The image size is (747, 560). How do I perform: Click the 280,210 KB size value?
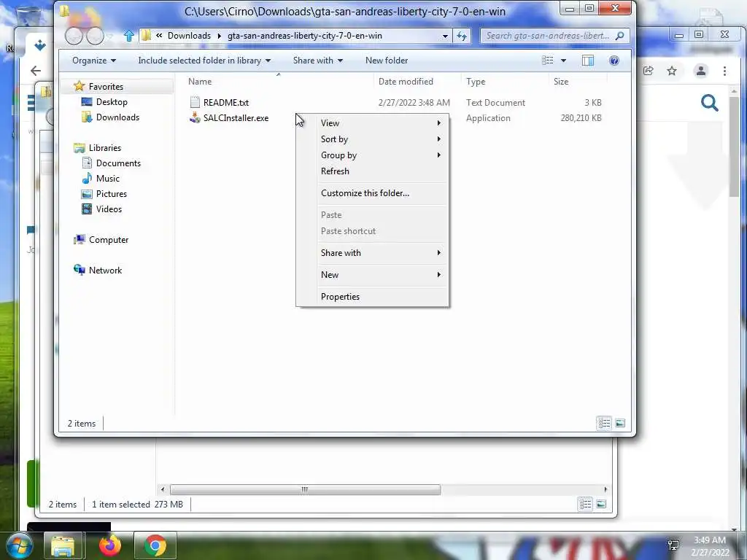(x=581, y=117)
